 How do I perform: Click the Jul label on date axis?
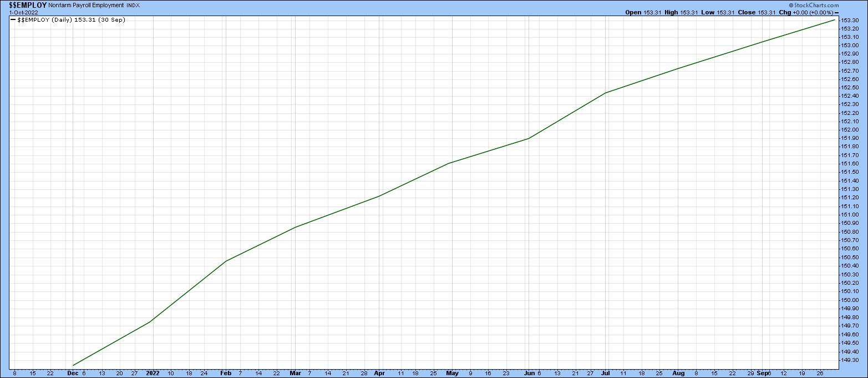click(605, 374)
